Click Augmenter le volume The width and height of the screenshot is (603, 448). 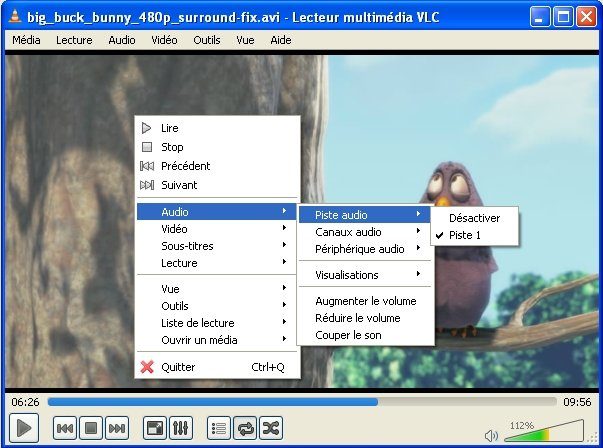click(365, 301)
